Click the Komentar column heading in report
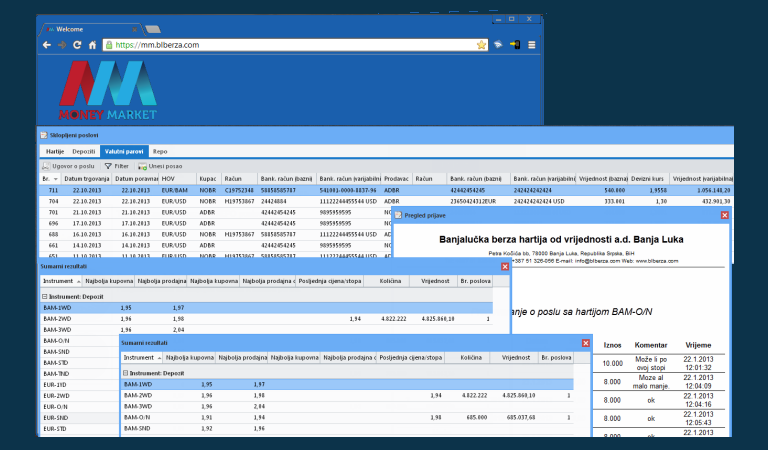 click(x=651, y=345)
